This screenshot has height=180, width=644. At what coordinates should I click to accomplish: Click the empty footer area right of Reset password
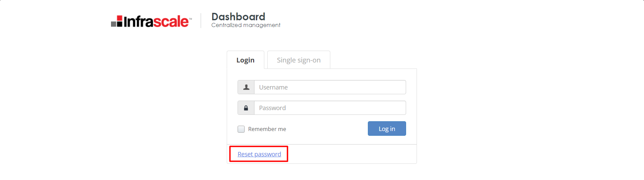(x=352, y=154)
